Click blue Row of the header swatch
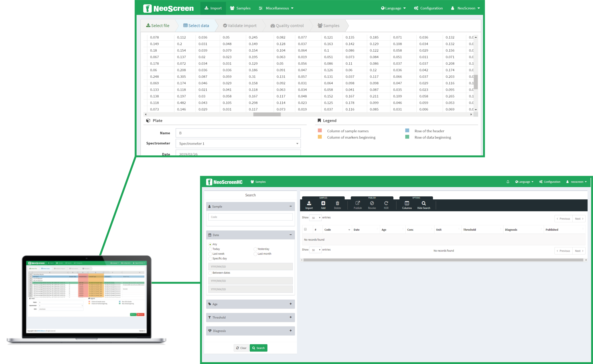 click(x=407, y=131)
